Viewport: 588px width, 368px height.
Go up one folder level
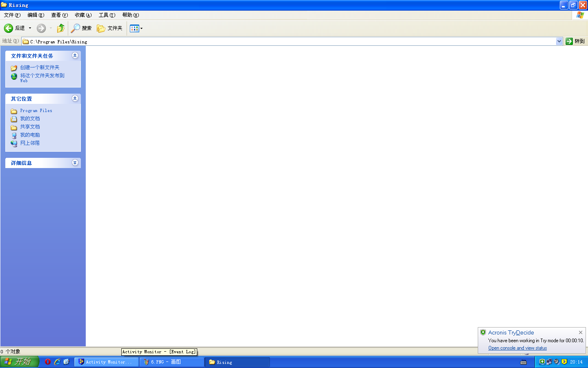(61, 28)
